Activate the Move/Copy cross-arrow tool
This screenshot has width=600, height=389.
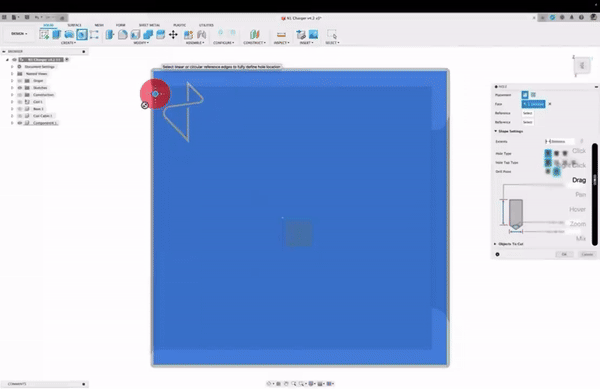pos(173,34)
